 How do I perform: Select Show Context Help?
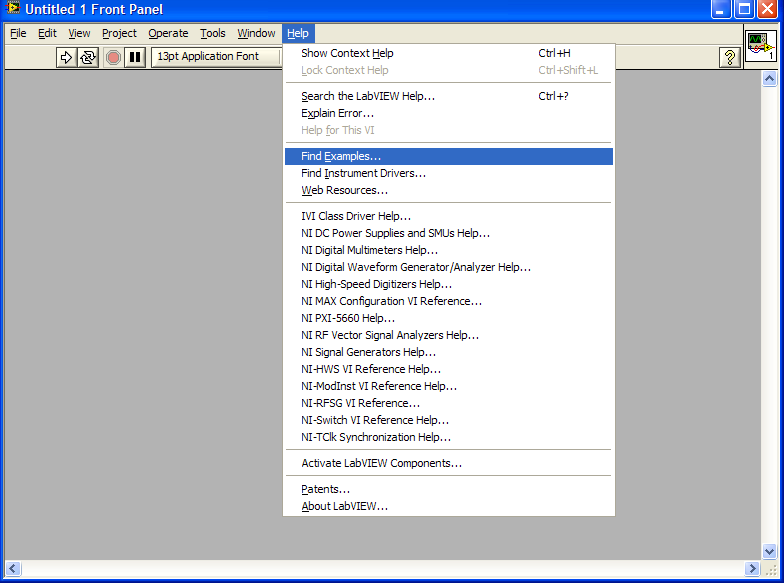point(448,53)
